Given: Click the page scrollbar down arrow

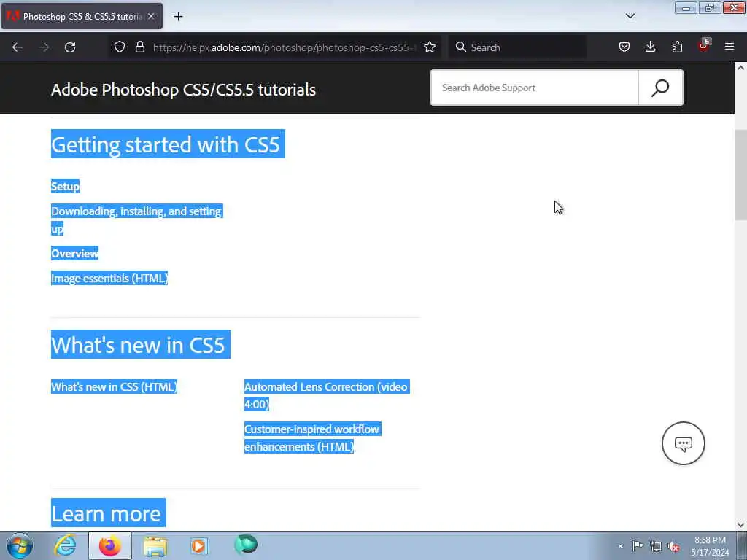Looking at the screenshot, I should tap(740, 525).
